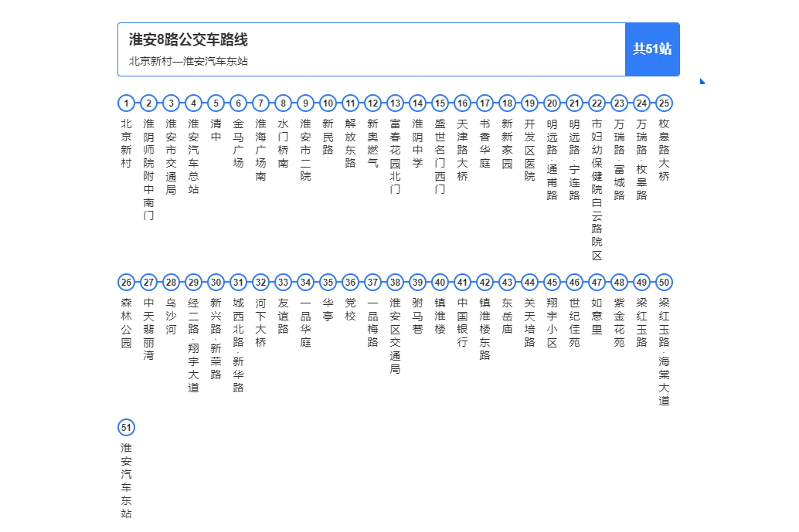This screenshot has height=532, width=799.
Task: Click station marker 47
Action: [x=597, y=282]
